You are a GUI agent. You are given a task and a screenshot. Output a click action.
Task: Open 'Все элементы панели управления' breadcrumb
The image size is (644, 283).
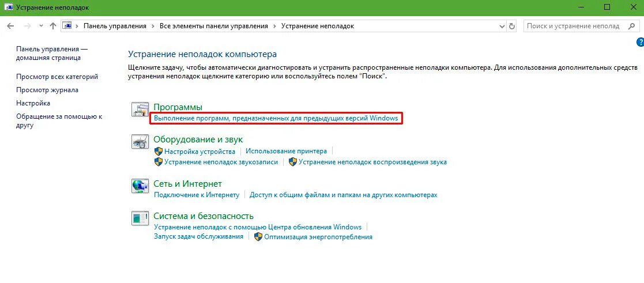click(x=213, y=26)
